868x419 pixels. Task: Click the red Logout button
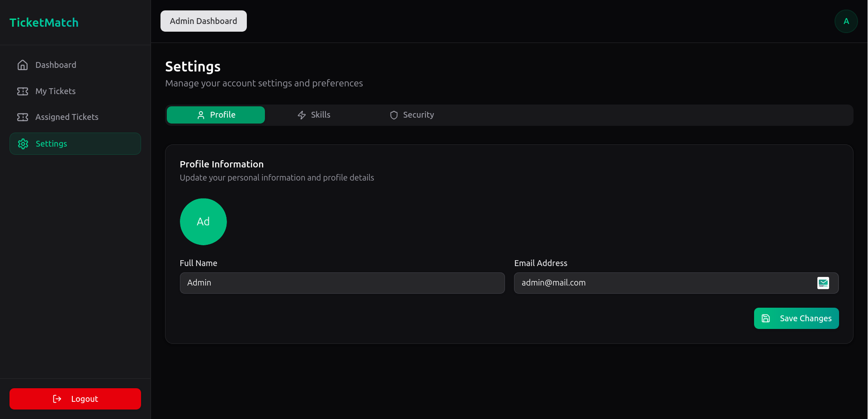(x=75, y=399)
